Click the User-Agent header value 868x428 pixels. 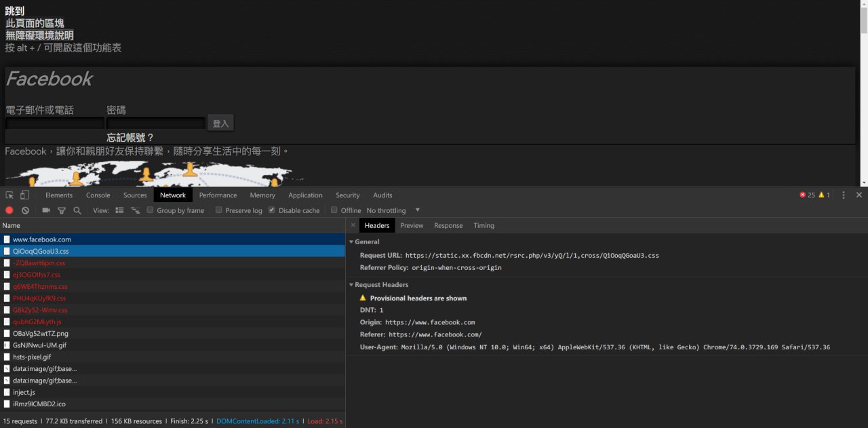[x=615, y=347]
